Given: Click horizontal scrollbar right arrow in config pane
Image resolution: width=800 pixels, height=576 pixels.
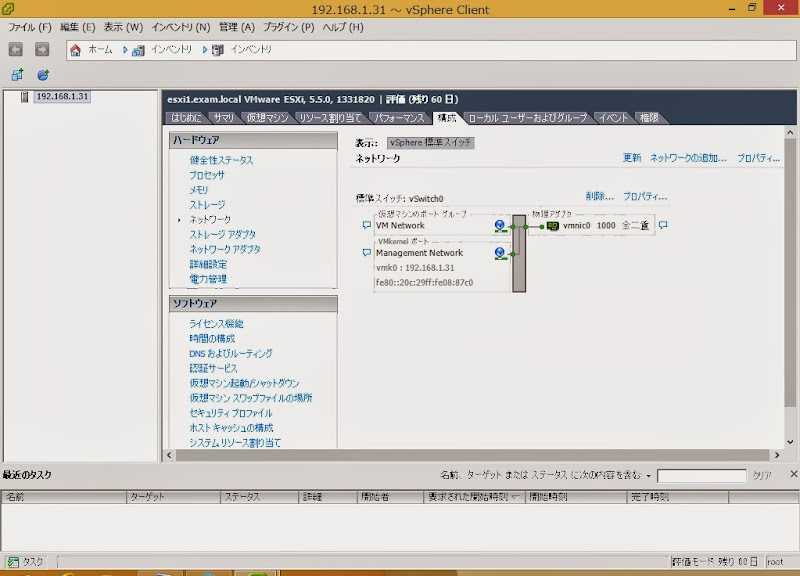Looking at the screenshot, I should coord(777,455).
